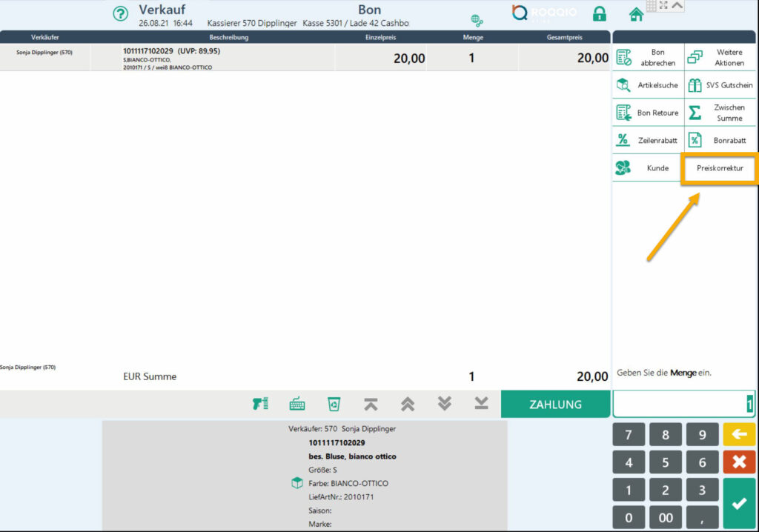759x532 pixels.
Task: Click the help question mark icon
Action: [120, 14]
